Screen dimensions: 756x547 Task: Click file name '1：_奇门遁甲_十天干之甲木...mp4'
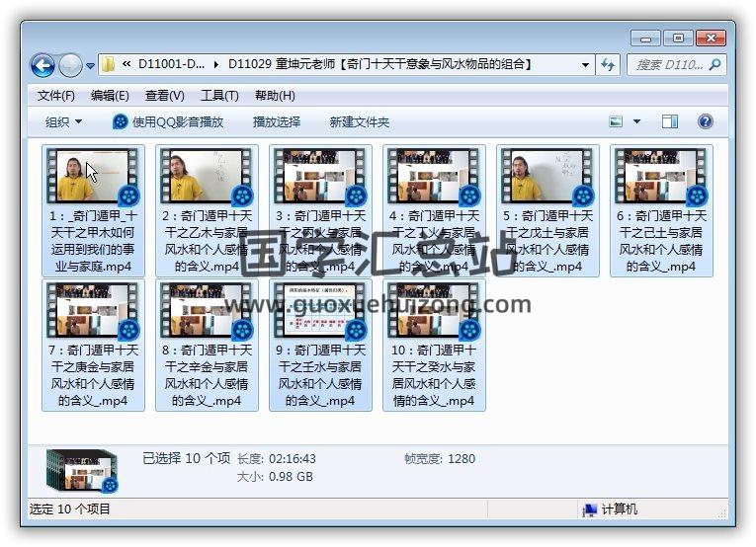[93, 241]
